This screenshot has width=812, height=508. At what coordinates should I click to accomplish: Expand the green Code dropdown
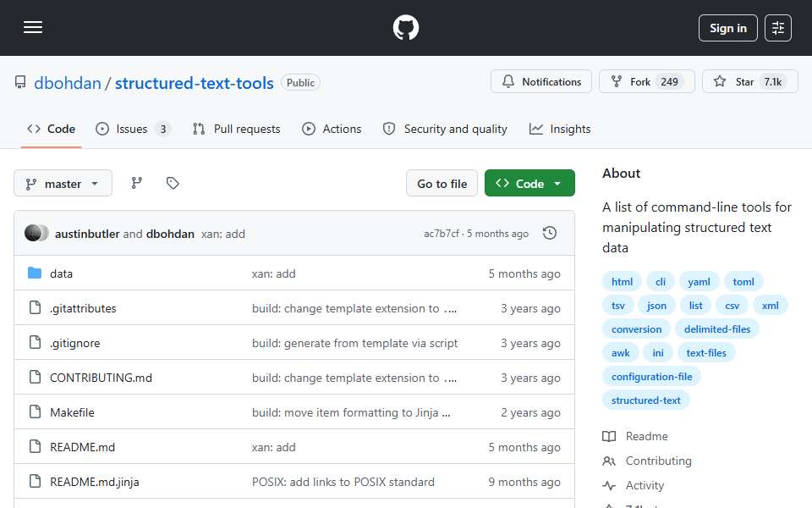[x=529, y=184]
